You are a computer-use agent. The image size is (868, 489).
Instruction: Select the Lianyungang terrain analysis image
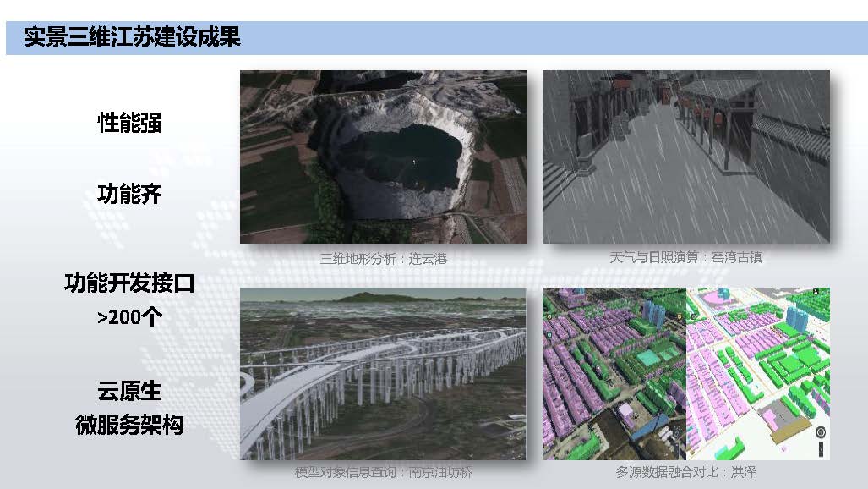pos(384,157)
